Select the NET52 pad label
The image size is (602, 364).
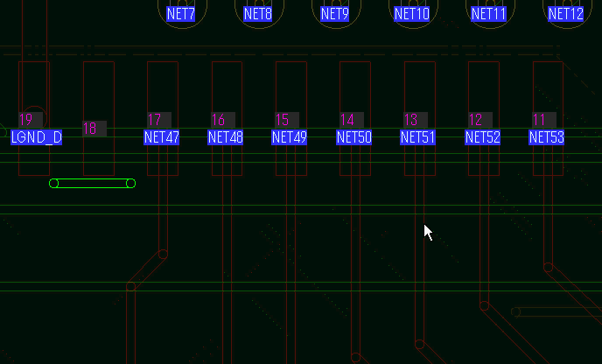[483, 137]
